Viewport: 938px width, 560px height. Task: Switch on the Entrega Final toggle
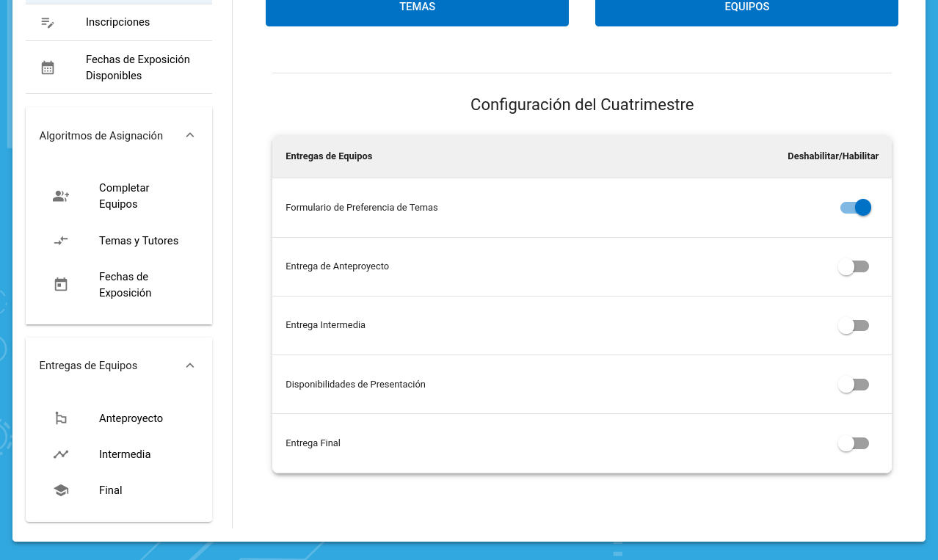pyautogui.click(x=854, y=443)
